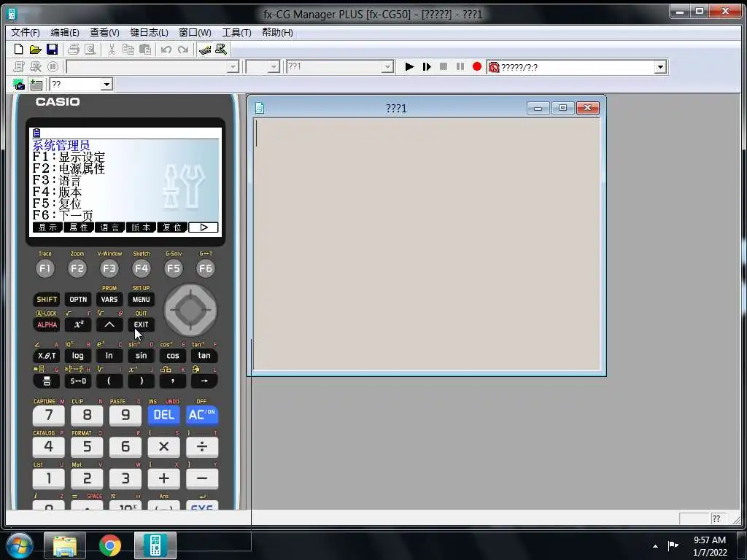Viewport: 747px width, 560px height.
Task: Click the calculator MENU key
Action: (141, 299)
